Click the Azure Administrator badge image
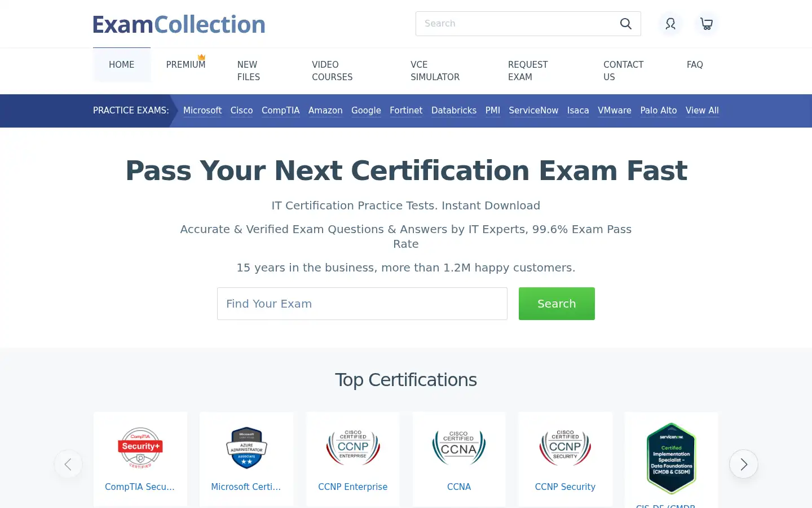This screenshot has height=508, width=812. 246,448
